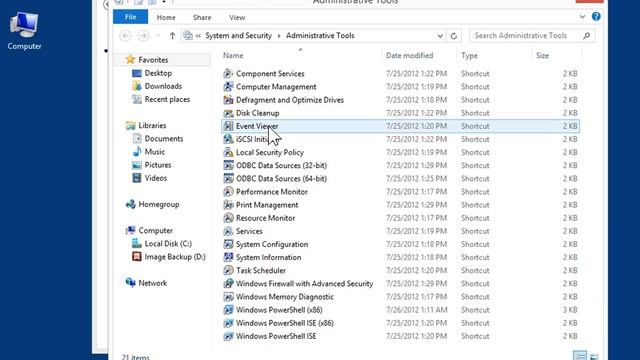Open the Computer Management shortcut icon
This screenshot has width=640, height=360.
click(x=228, y=87)
